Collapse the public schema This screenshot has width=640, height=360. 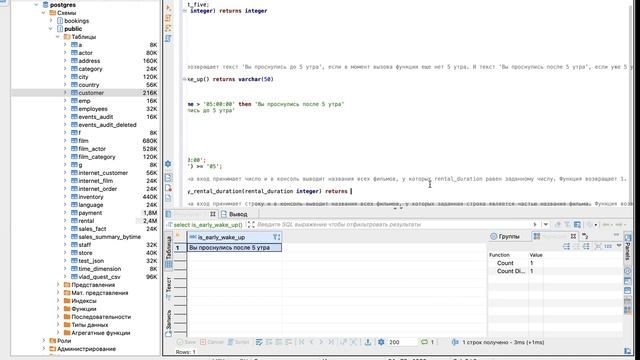pos(51,29)
